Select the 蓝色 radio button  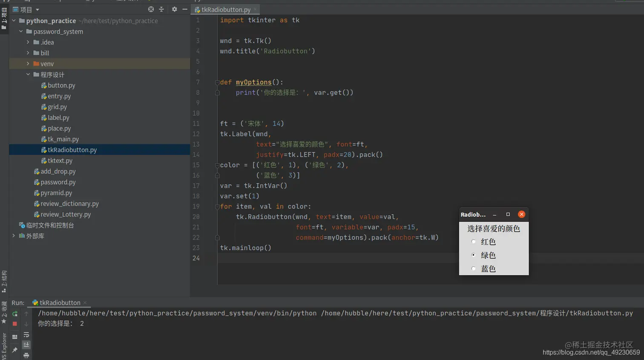(473, 269)
